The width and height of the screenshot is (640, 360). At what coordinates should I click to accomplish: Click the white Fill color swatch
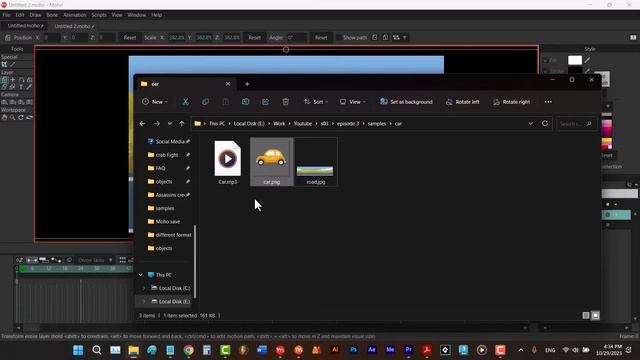(575, 60)
